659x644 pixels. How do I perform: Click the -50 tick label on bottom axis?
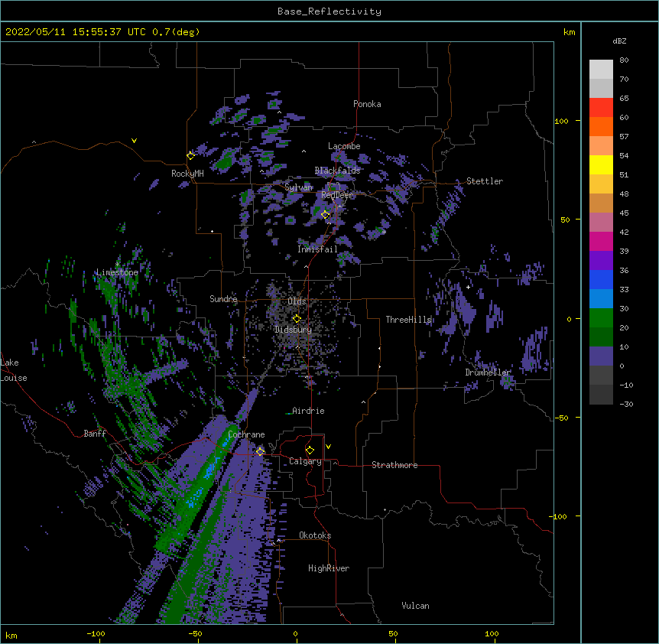(x=195, y=633)
